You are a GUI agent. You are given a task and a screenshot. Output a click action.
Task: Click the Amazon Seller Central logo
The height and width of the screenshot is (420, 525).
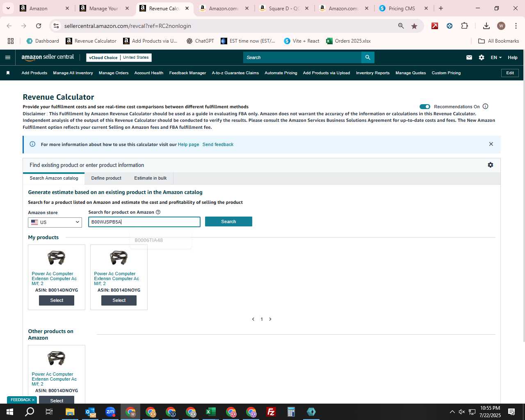(x=48, y=57)
